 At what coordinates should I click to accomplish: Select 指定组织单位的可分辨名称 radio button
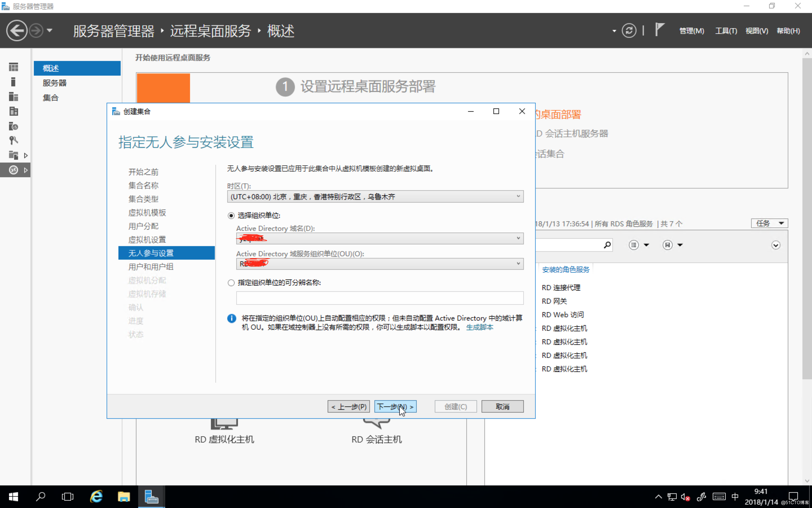[231, 283]
